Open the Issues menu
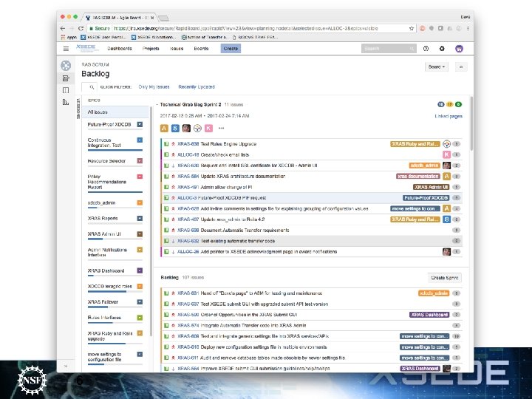The width and height of the screenshot is (532, 399). (177, 49)
